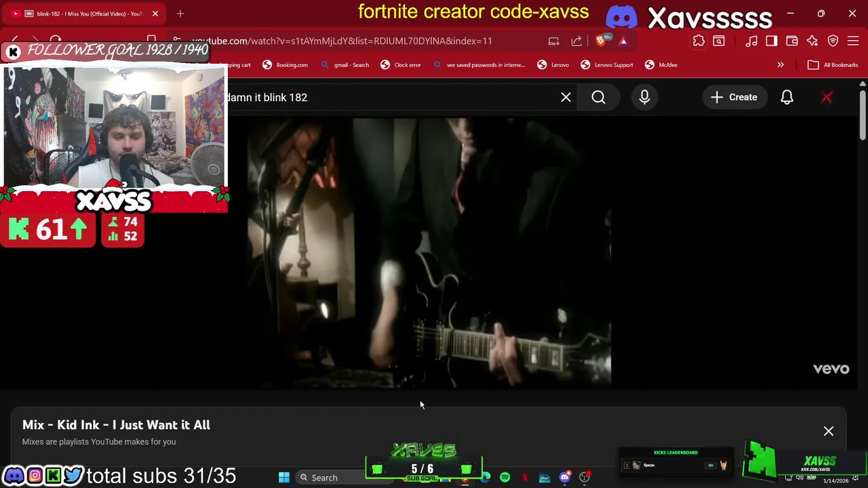Viewport: 868px width, 488px height.
Task: Click the install app icon in address bar
Action: (554, 41)
